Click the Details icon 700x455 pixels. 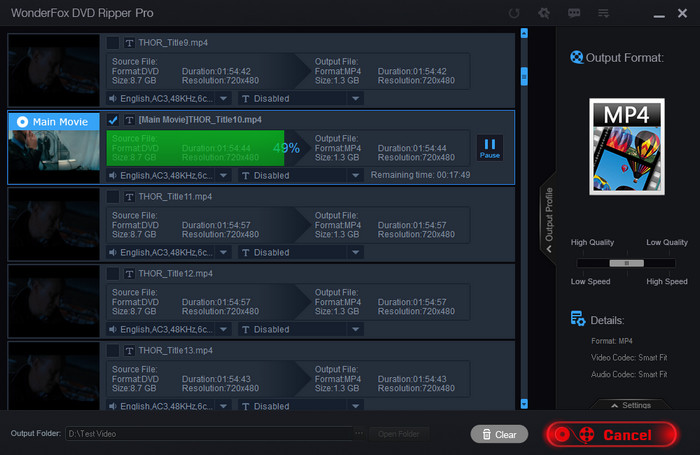coord(578,318)
